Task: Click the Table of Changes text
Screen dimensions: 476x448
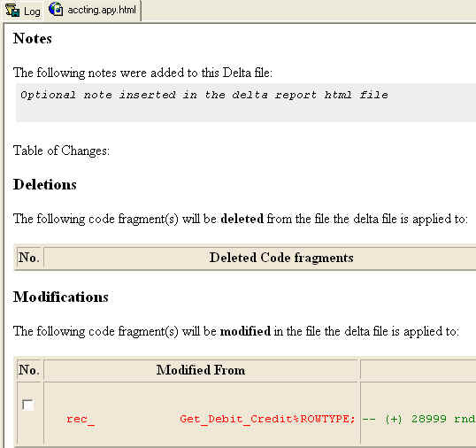Action: (x=61, y=151)
